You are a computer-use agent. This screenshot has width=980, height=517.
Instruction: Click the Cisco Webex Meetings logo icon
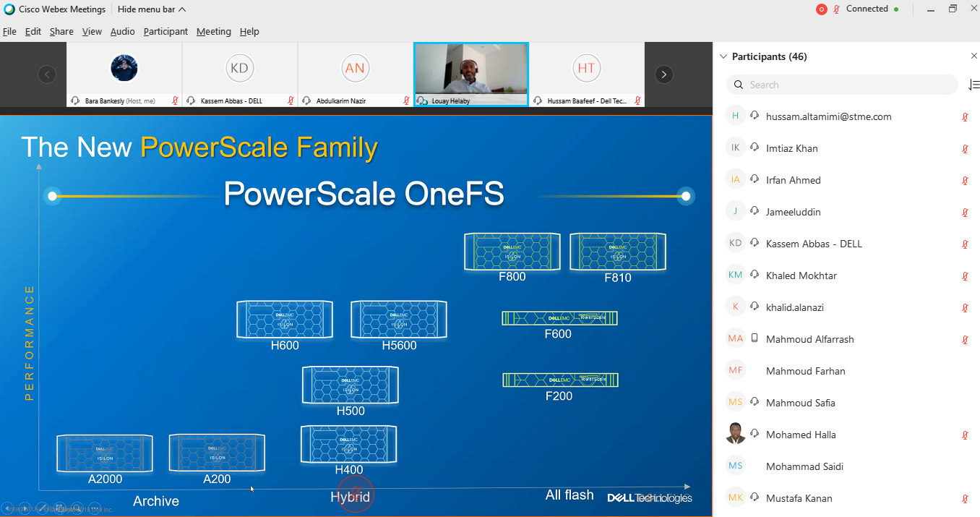coord(9,9)
